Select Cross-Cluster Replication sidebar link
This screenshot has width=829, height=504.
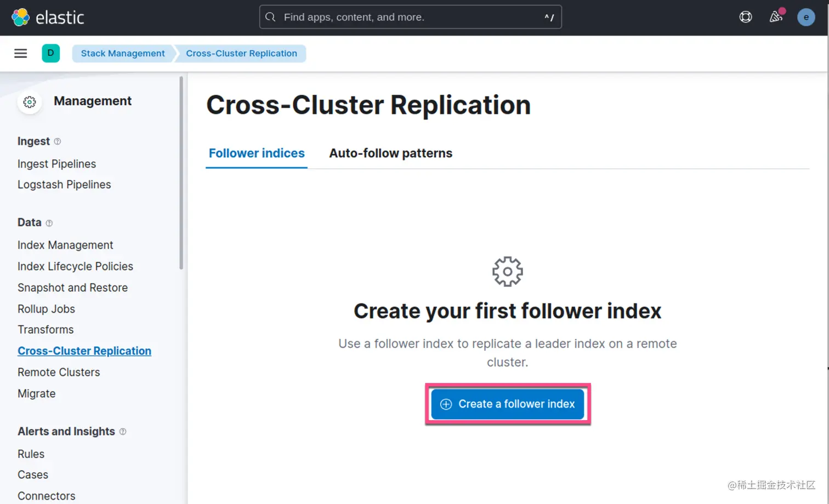click(x=84, y=351)
